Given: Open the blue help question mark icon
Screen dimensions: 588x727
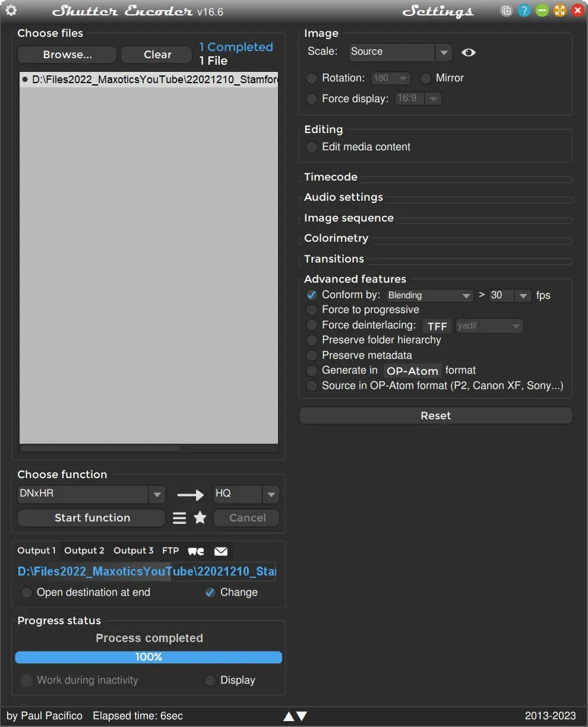Looking at the screenshot, I should 524,11.
